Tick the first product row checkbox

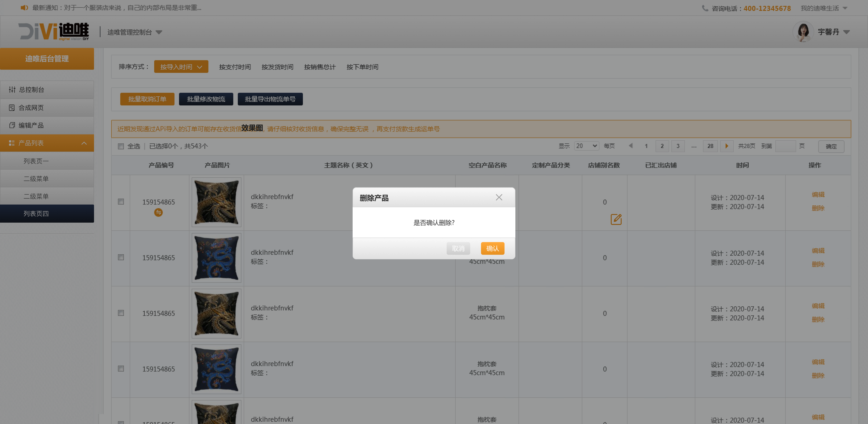tap(121, 202)
